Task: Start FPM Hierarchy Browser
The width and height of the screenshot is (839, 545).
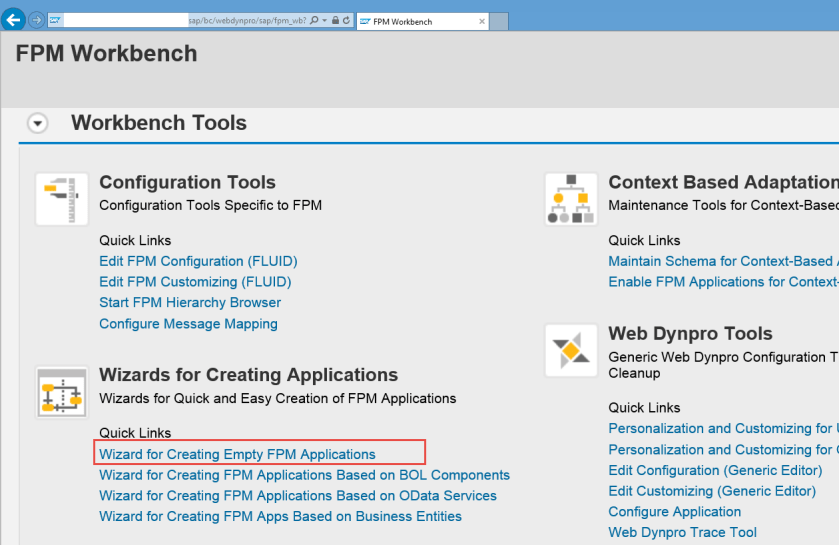Action: point(190,303)
